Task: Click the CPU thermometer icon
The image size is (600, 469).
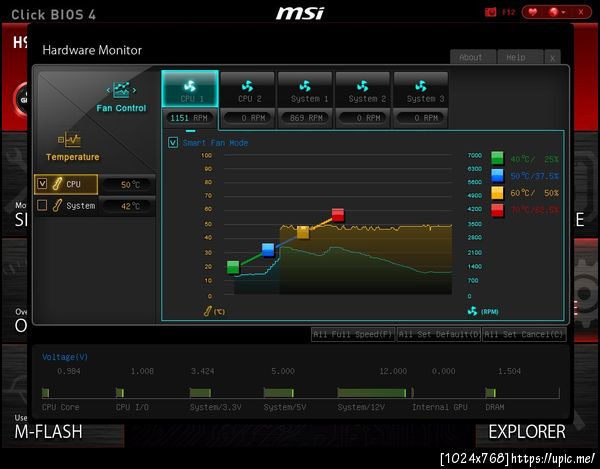Action: (57, 184)
